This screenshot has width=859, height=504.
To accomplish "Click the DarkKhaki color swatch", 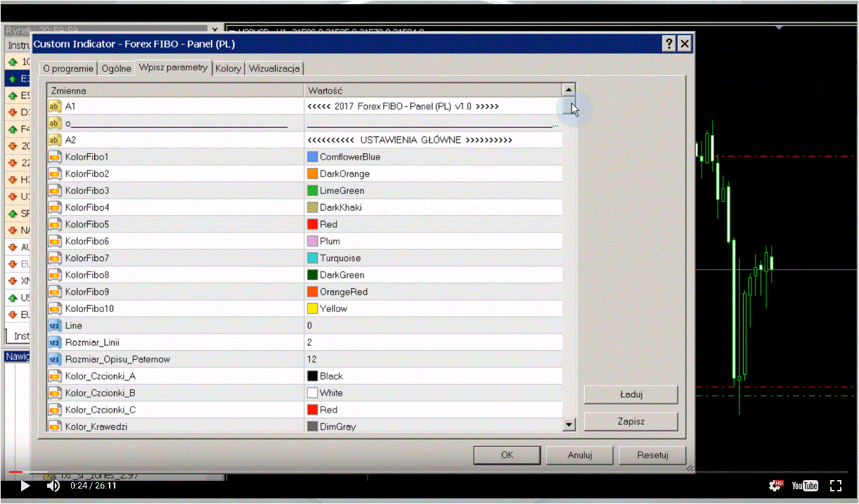I will [x=313, y=207].
